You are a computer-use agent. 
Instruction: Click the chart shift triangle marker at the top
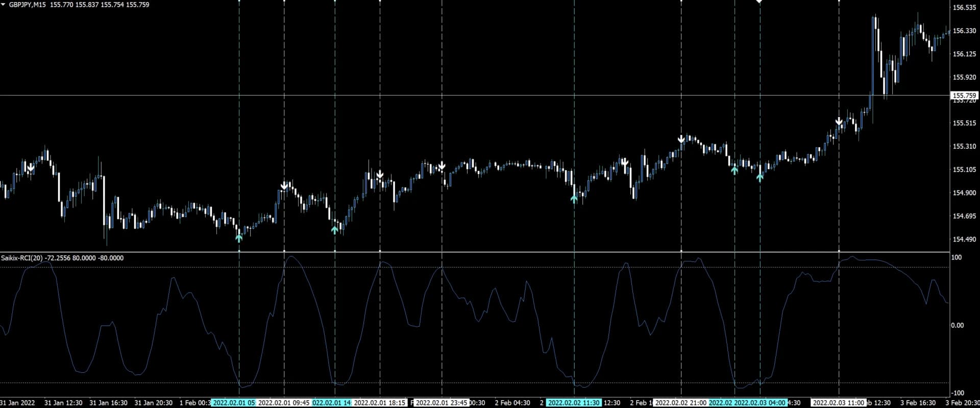click(x=759, y=2)
